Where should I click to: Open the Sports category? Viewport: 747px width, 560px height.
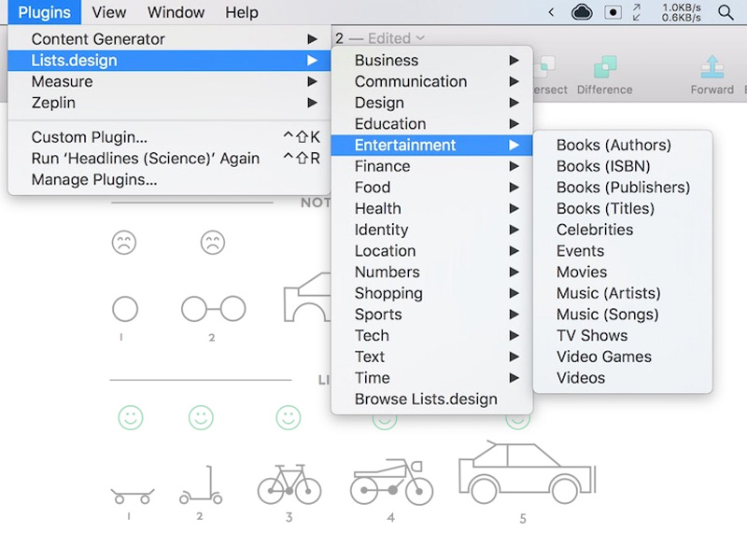(431, 315)
